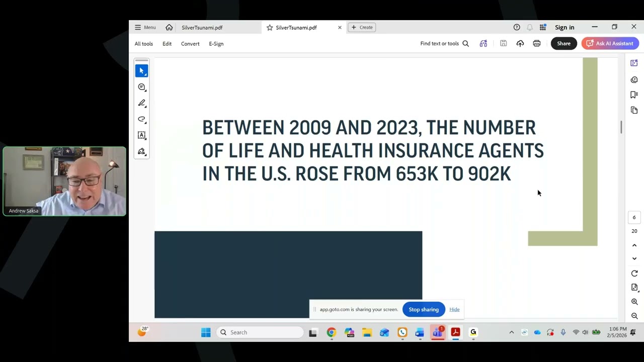Open Google Chrome from the taskbar
Viewport: 644px width, 362px height.
(x=331, y=332)
